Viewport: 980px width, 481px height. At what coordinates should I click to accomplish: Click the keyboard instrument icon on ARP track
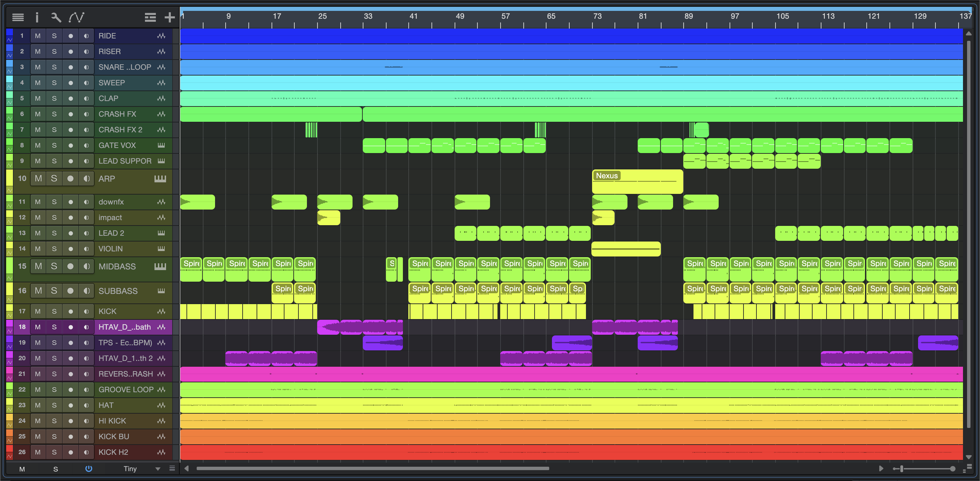(160, 179)
